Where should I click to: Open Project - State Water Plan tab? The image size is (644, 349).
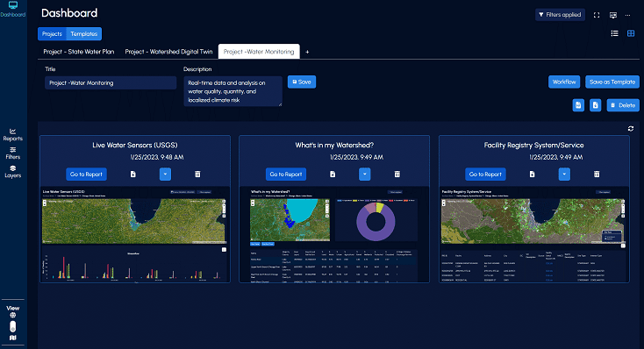pyautogui.click(x=79, y=52)
